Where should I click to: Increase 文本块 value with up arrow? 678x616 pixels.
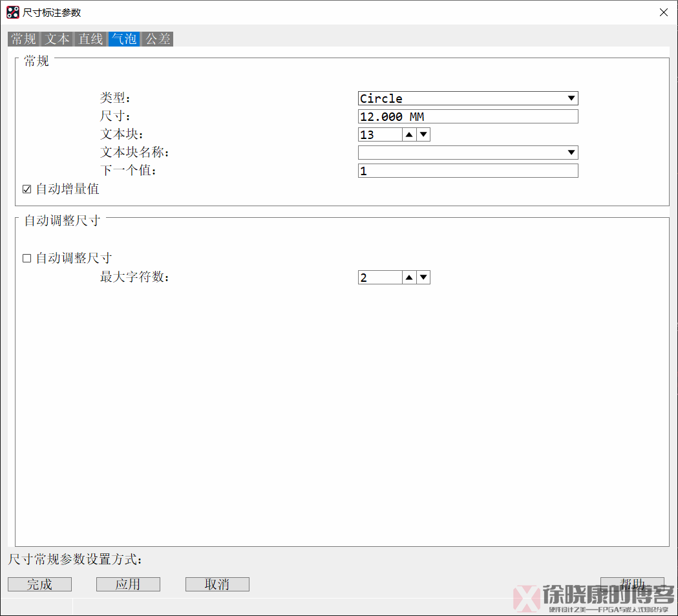(408, 134)
